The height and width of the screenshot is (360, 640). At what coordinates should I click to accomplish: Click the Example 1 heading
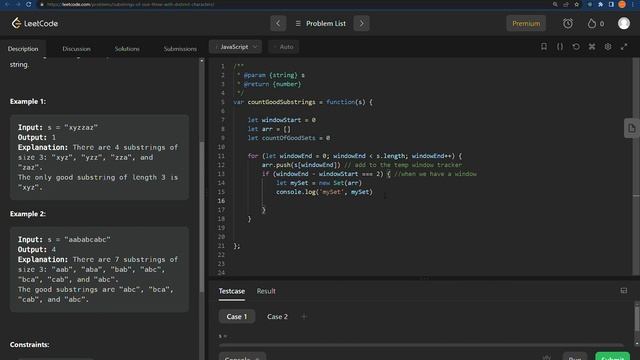coord(28,101)
